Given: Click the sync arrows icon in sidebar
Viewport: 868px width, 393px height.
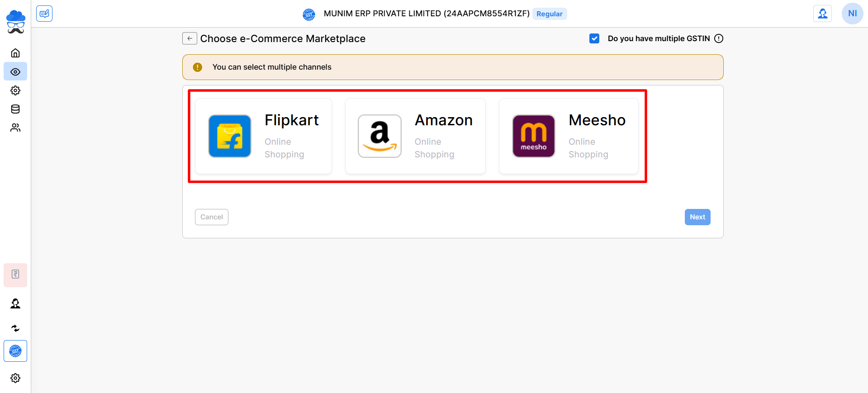Looking at the screenshot, I should coord(15,328).
